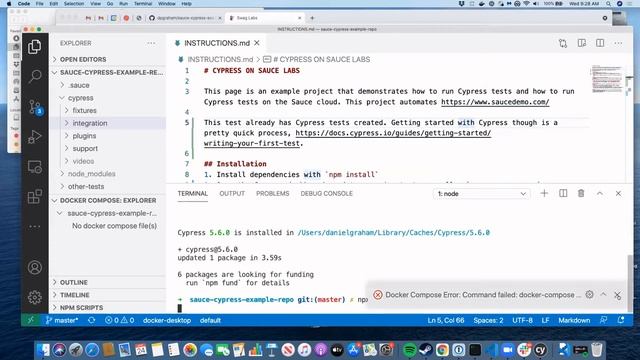Close the terminal panel

[618, 193]
